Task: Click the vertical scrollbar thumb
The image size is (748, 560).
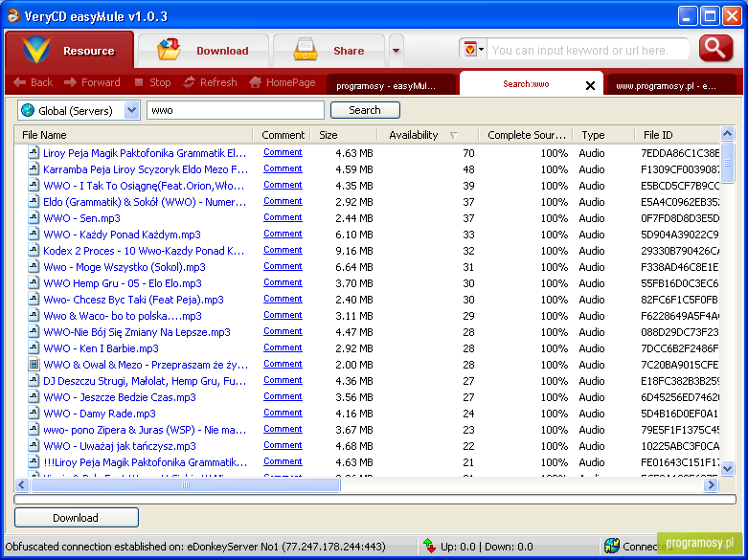Action: [x=727, y=163]
